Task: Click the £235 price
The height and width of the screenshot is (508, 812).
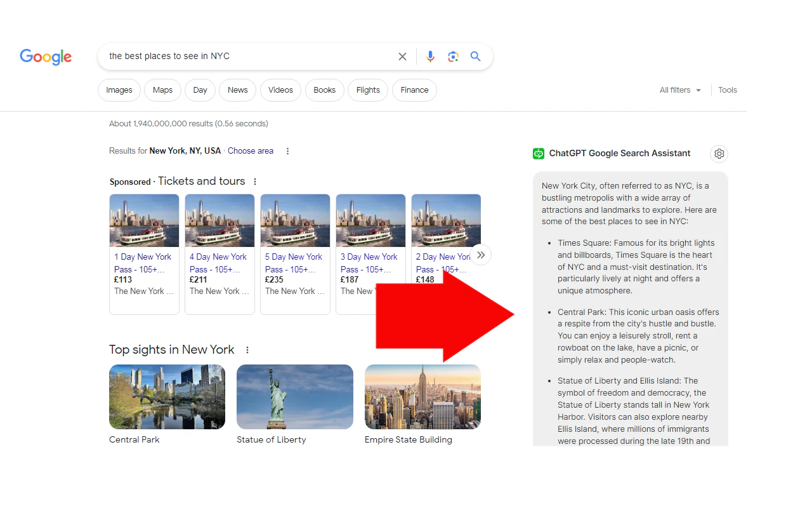Action: pyautogui.click(x=274, y=279)
